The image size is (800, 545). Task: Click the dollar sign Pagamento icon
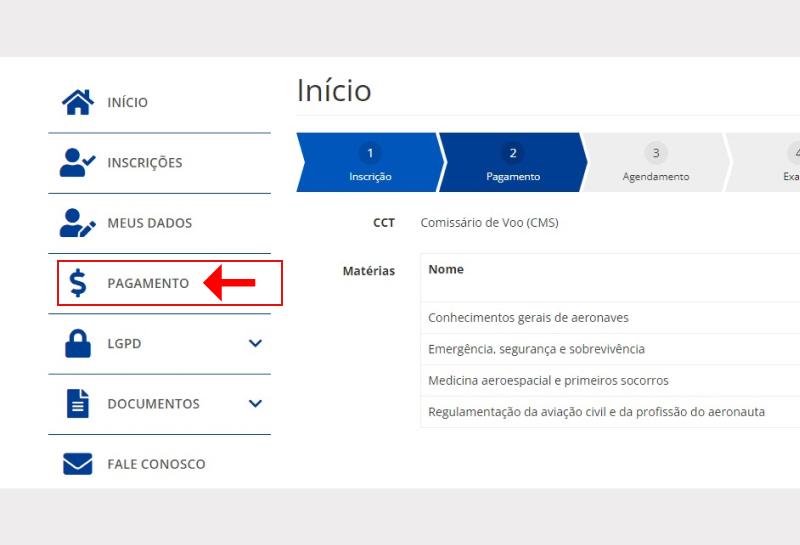tap(78, 284)
